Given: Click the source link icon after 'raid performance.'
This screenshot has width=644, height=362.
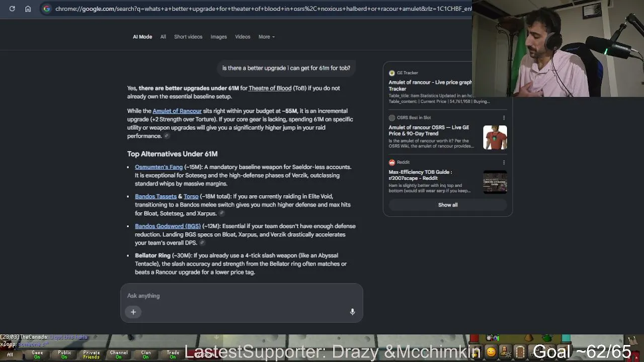Looking at the screenshot, I should click(167, 136).
